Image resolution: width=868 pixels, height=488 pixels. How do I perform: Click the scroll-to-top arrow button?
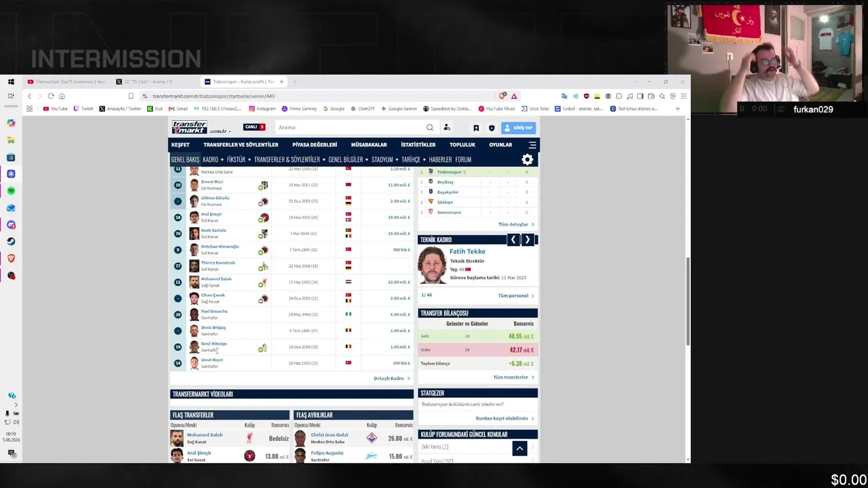pos(519,448)
